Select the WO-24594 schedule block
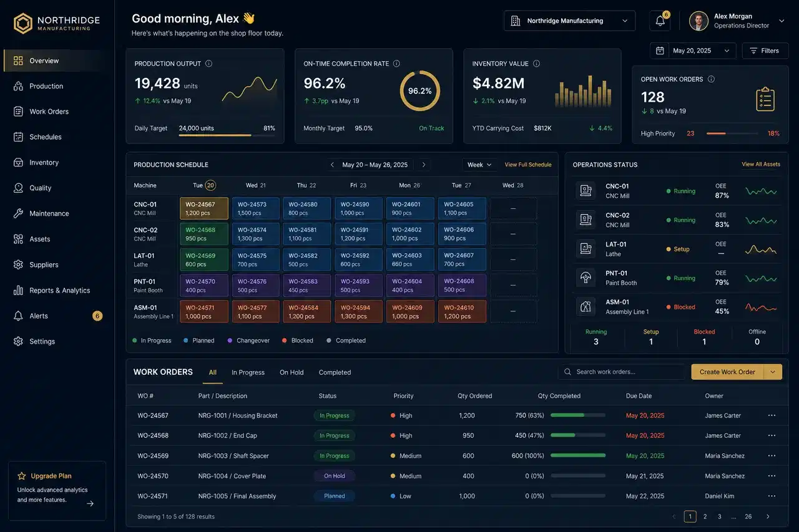Viewport: 799px width, 532px height. (x=359, y=311)
